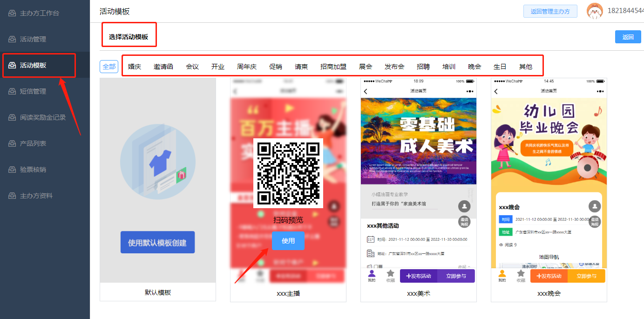
Task: Click the 邀请海报 round icon on xxx美术 template
Action: pos(464,221)
